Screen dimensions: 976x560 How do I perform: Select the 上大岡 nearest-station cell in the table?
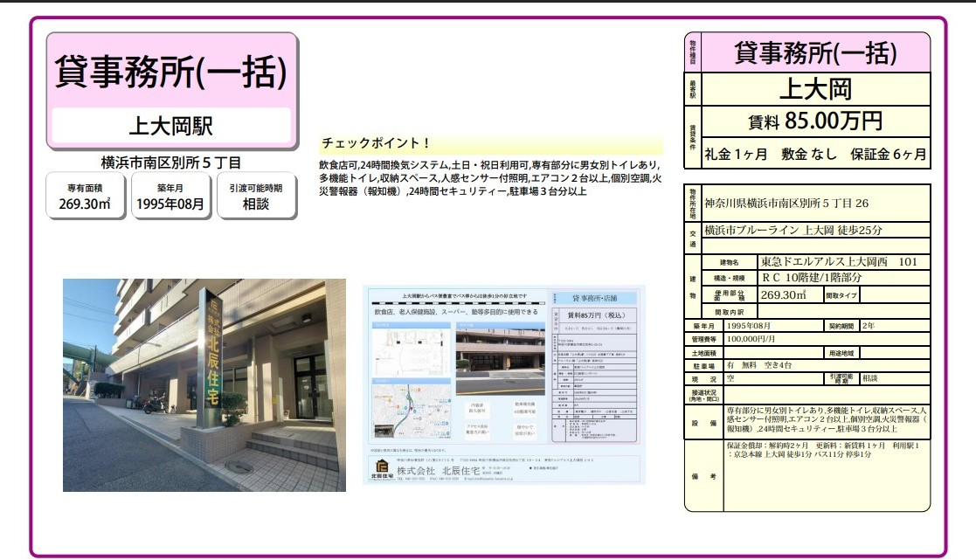pyautogui.click(x=815, y=89)
